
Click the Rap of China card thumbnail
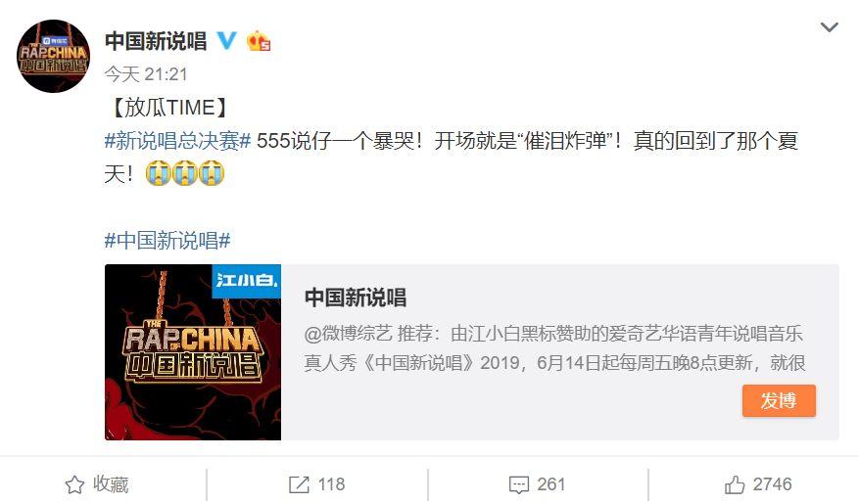pos(193,352)
